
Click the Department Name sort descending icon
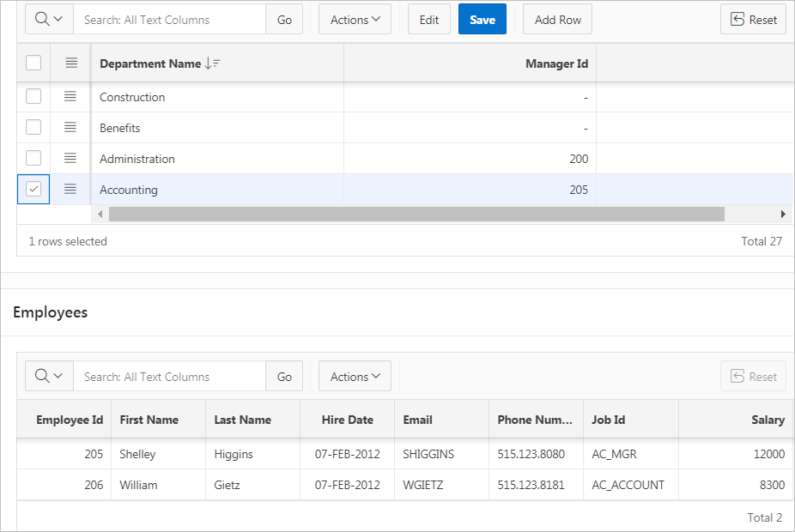(213, 63)
